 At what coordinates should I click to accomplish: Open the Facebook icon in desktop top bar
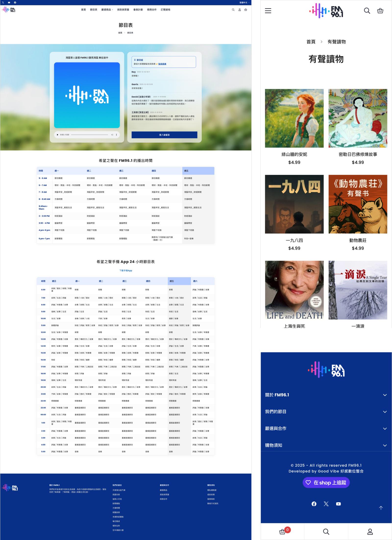(15, 2)
